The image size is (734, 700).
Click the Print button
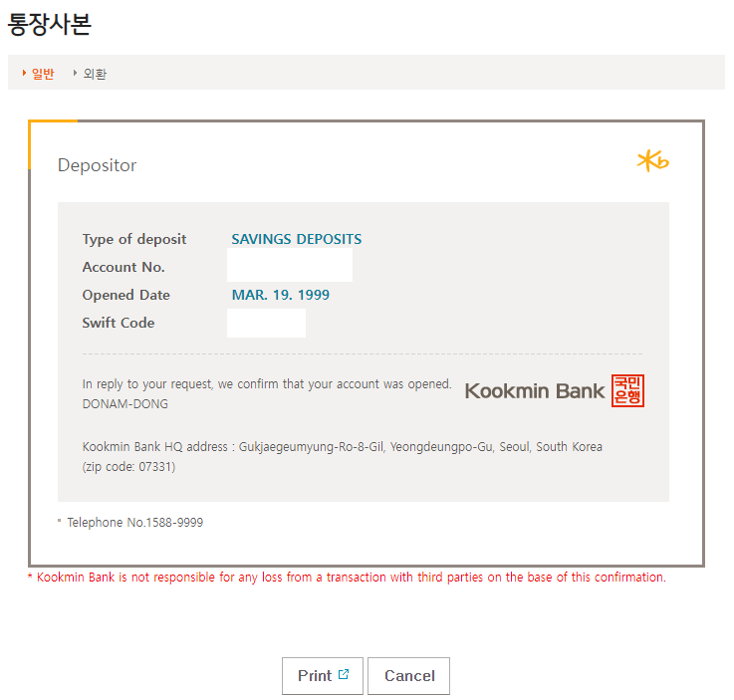(323, 676)
